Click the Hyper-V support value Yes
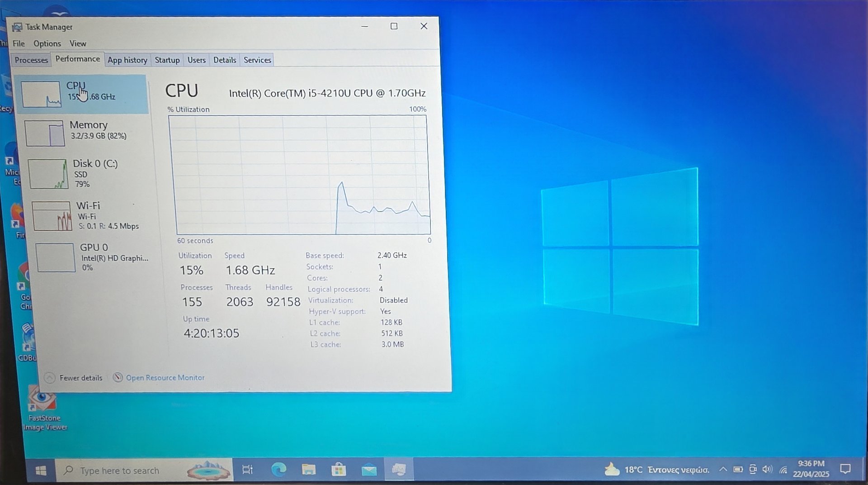The height and width of the screenshot is (485, 868). pyautogui.click(x=386, y=311)
